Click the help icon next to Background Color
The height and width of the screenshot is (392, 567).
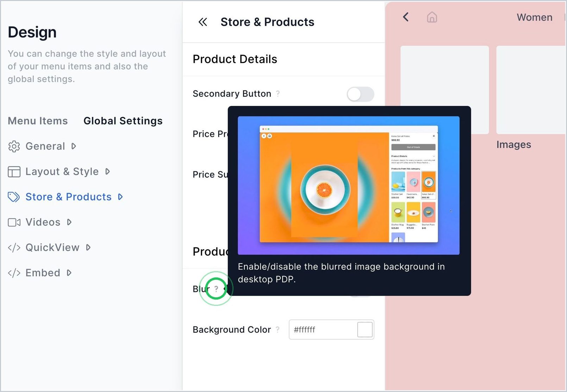(x=278, y=330)
